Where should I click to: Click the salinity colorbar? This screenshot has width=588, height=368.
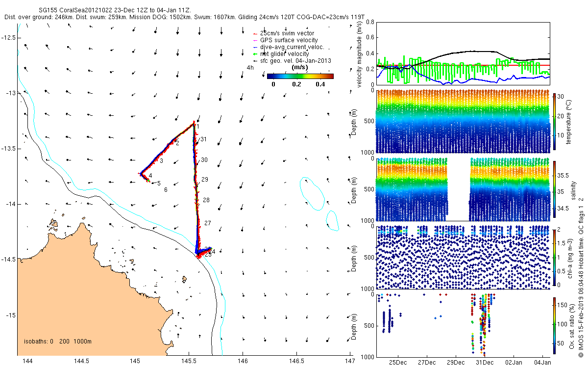pos(555,190)
